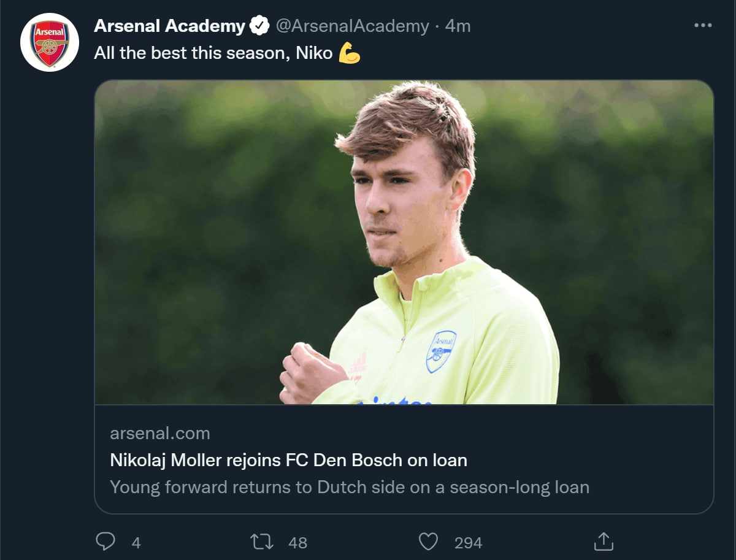Click 'All the best this season' tweet text
This screenshot has height=560, width=736.
(213, 53)
